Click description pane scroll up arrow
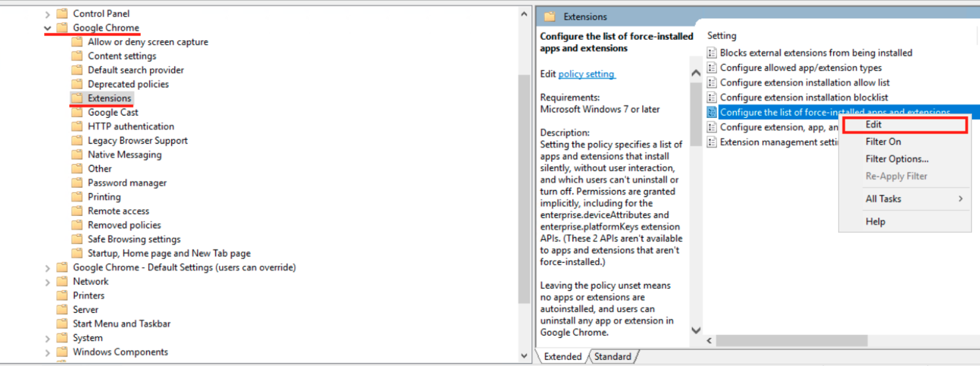This screenshot has width=980, height=366. [696, 73]
